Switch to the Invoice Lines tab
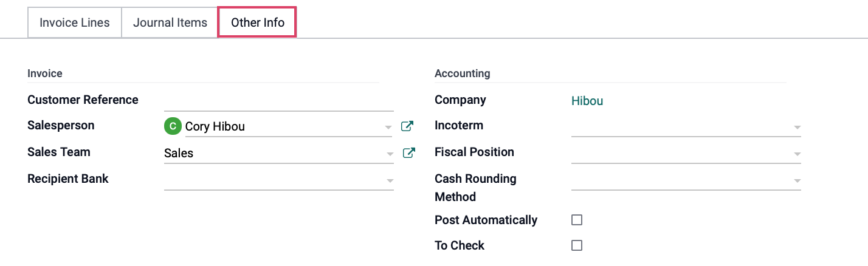 click(x=75, y=22)
